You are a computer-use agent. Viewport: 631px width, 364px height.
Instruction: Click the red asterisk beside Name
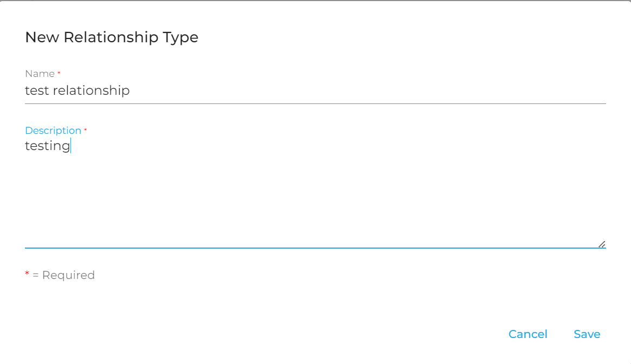[59, 73]
